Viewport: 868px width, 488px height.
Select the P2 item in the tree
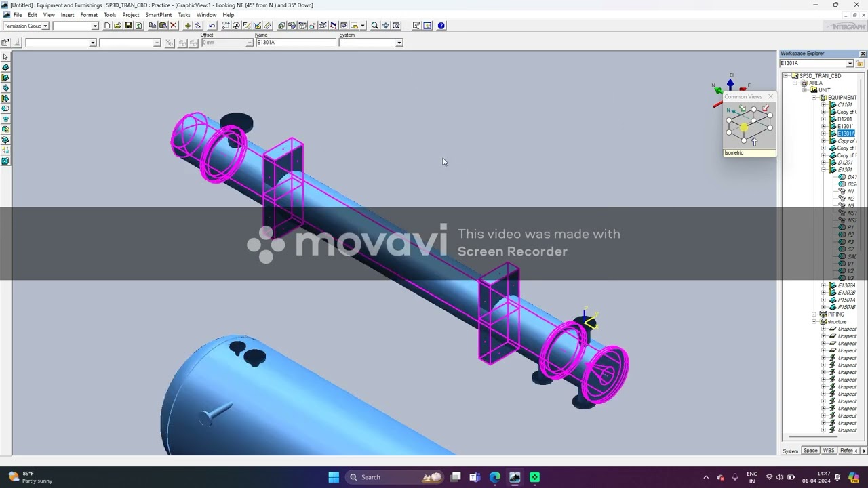(x=851, y=235)
